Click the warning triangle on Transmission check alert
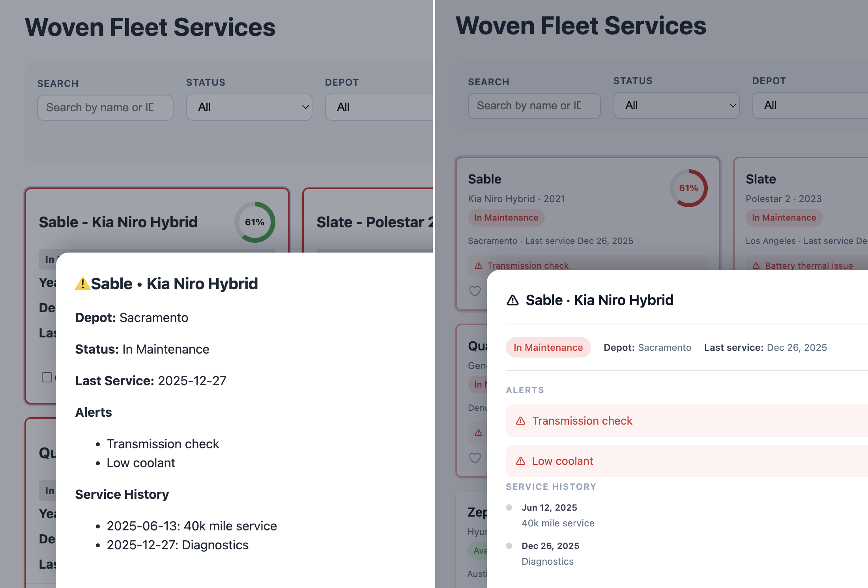Screen dimensions: 868x588 [x=521, y=420]
